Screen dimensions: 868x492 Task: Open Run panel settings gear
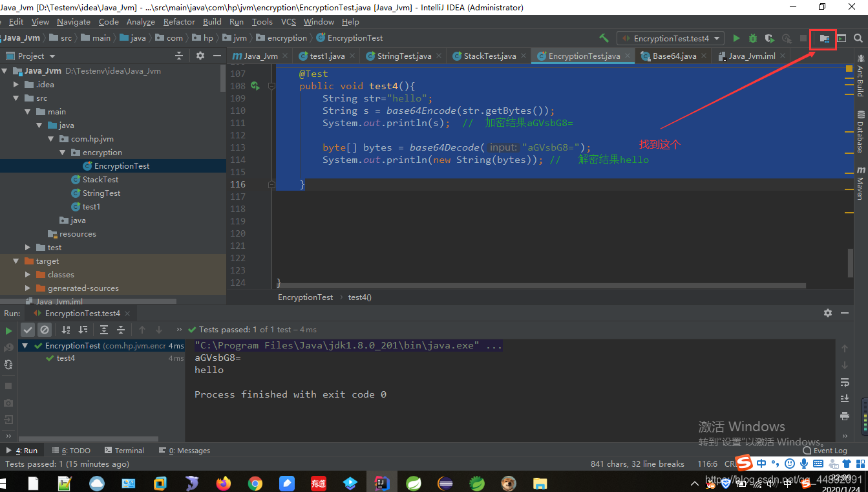(x=828, y=313)
